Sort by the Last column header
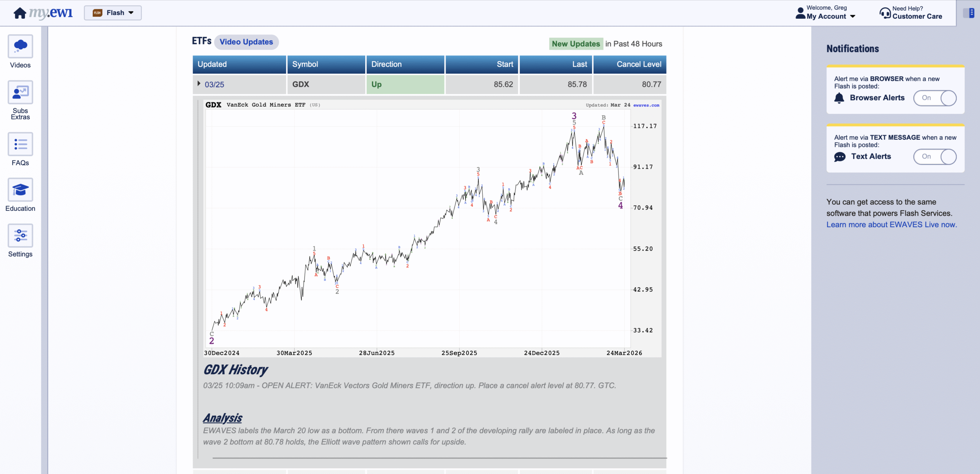Viewport: 980px width, 474px height. click(x=556, y=64)
